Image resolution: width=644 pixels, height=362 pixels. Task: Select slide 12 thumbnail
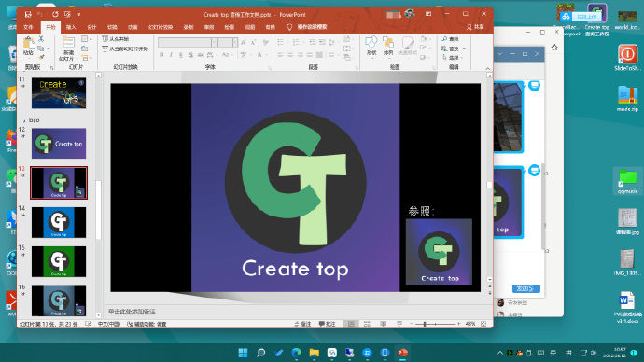59,144
